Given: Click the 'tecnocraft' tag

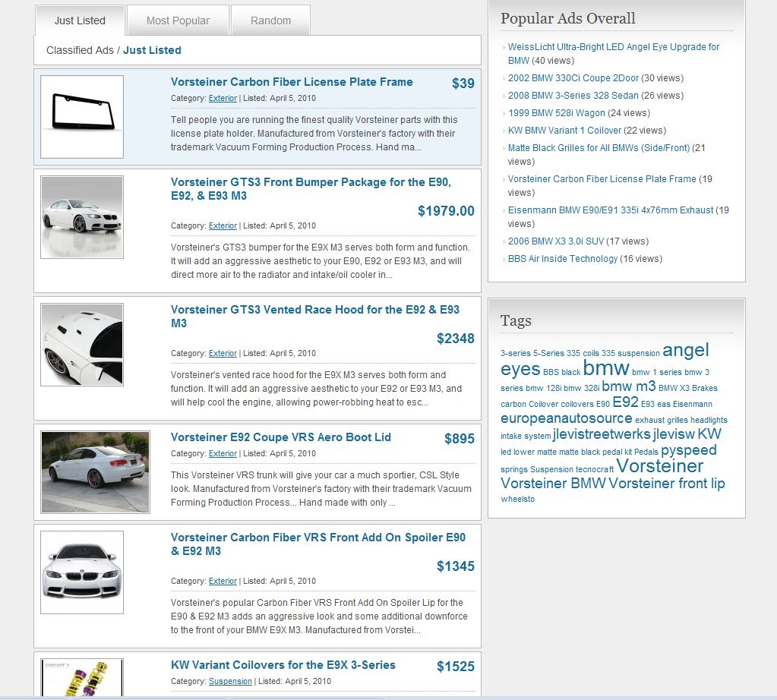Looking at the screenshot, I should [595, 469].
